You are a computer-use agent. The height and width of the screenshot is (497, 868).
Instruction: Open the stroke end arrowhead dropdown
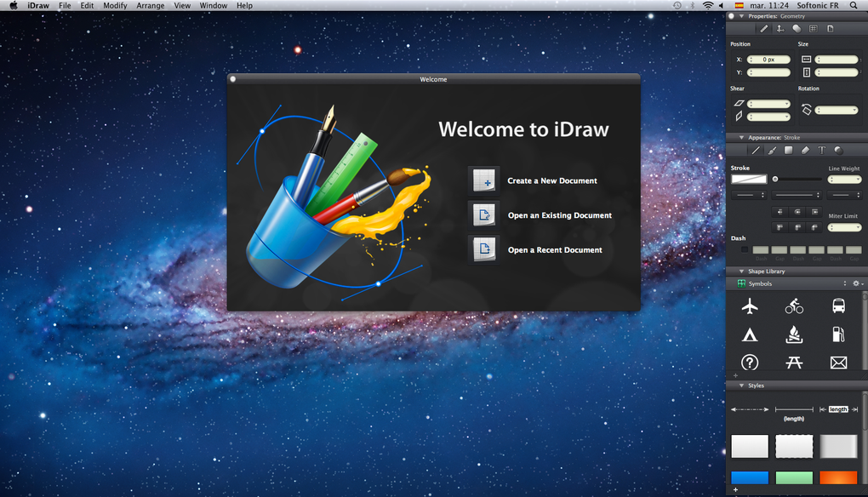pyautogui.click(x=845, y=195)
